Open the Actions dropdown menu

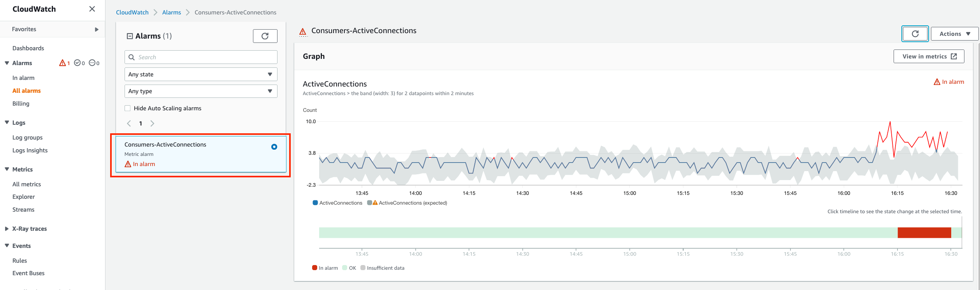(954, 34)
